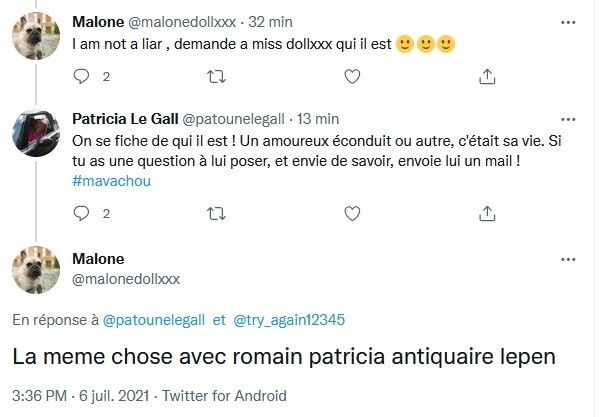Image resolution: width=603 pixels, height=417 pixels.
Task: Open the @try_again12345 mention link
Action: click(288, 320)
